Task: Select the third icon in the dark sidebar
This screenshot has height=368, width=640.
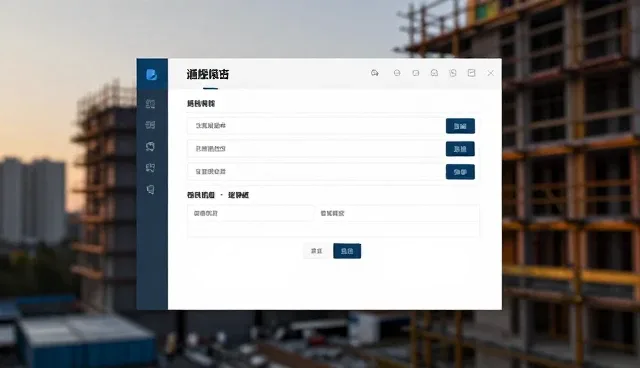Action: (150, 146)
